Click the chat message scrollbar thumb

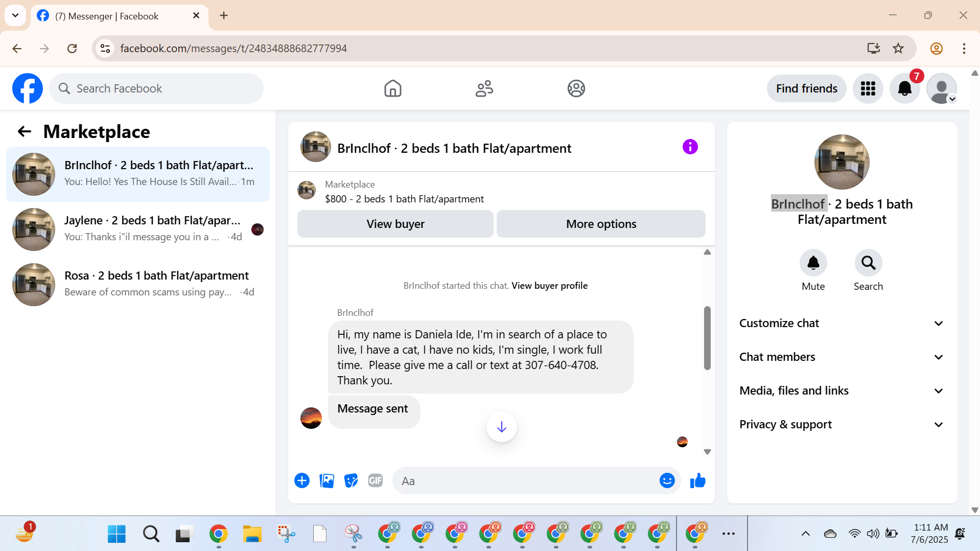(707, 337)
